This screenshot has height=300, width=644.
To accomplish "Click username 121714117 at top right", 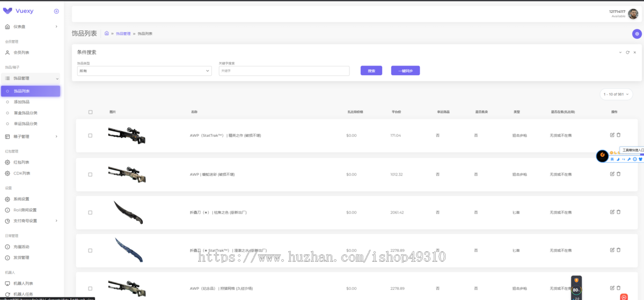I will point(617,11).
